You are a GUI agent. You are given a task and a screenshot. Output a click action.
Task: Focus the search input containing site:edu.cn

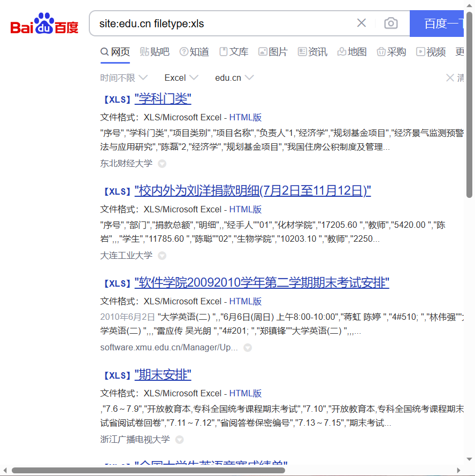tap(225, 24)
